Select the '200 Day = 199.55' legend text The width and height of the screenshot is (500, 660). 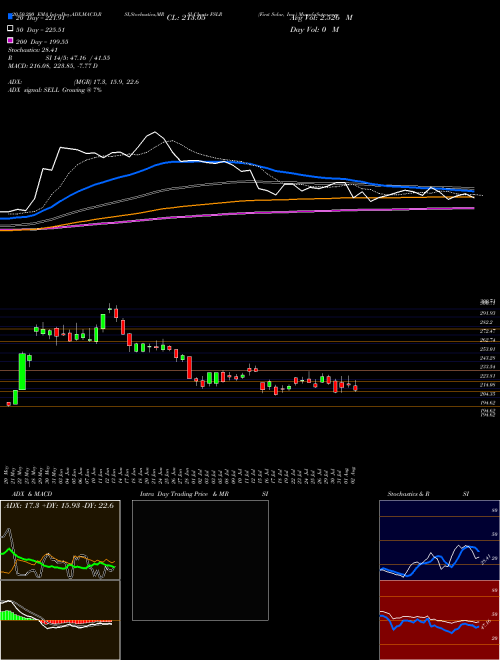pos(42,42)
